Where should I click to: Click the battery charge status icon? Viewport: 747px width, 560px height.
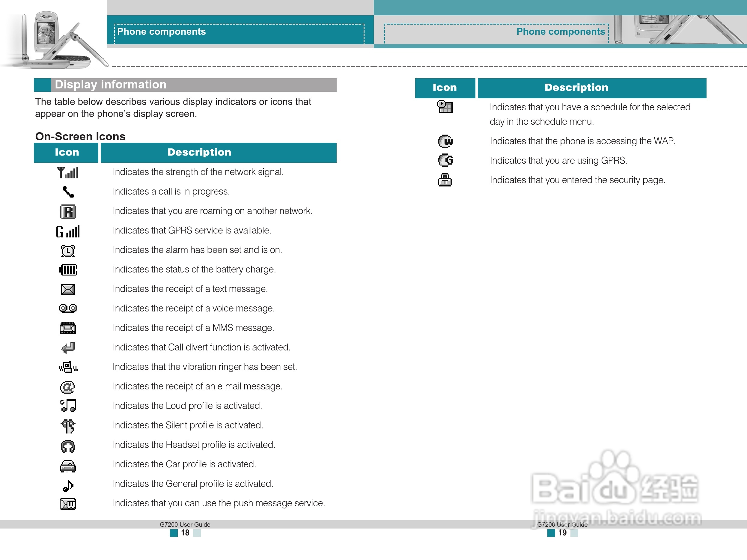tap(68, 270)
